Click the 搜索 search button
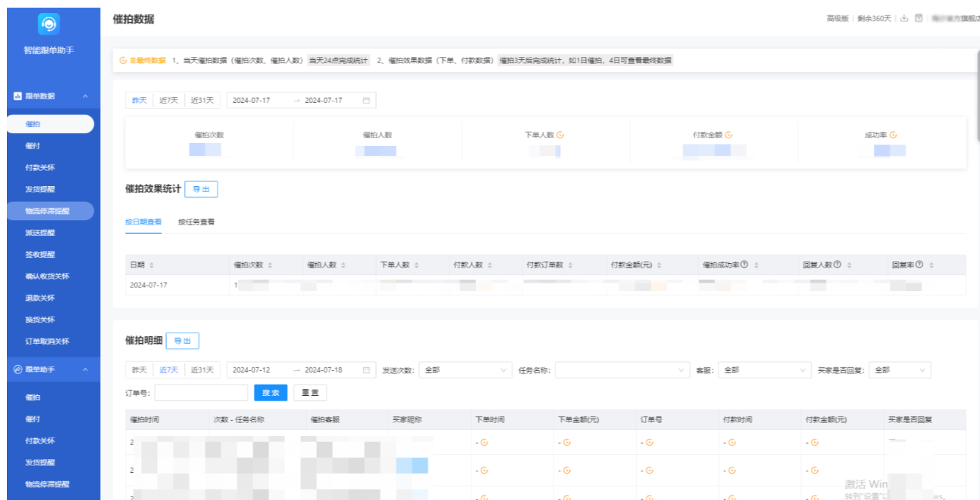The width and height of the screenshot is (980, 500). [x=270, y=392]
